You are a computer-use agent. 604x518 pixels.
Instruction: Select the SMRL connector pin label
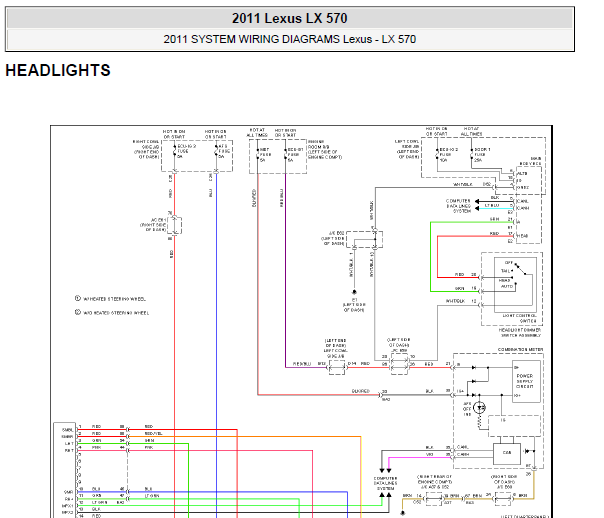[67, 430]
